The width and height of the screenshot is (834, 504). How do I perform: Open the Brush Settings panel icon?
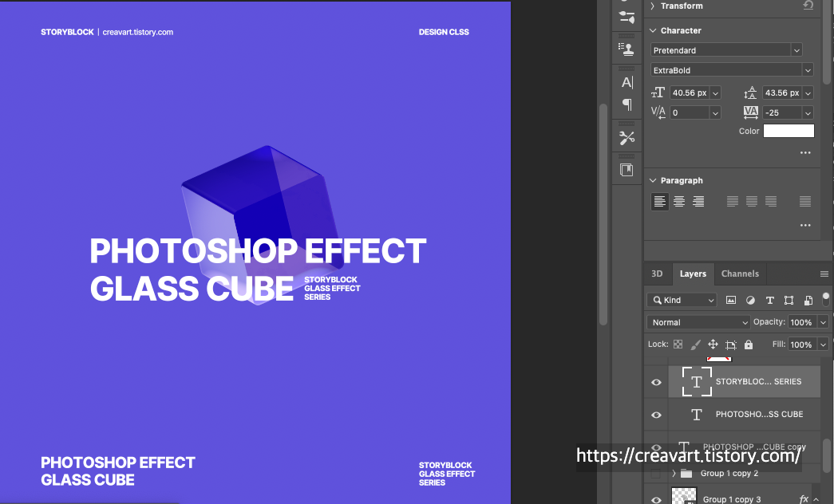[x=626, y=17]
